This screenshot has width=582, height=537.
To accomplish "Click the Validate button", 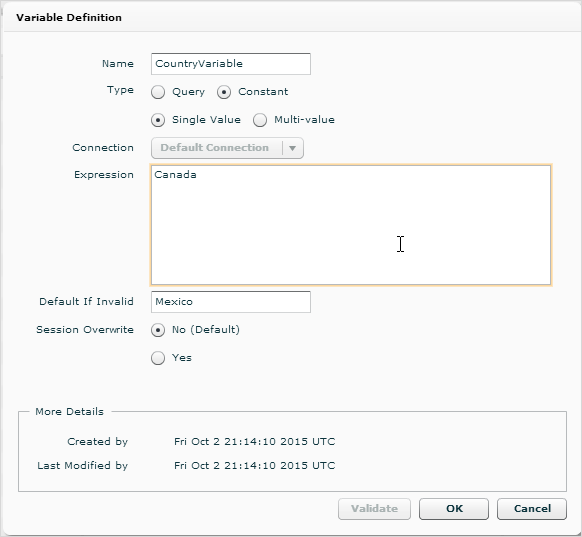I will pyautogui.click(x=374, y=509).
